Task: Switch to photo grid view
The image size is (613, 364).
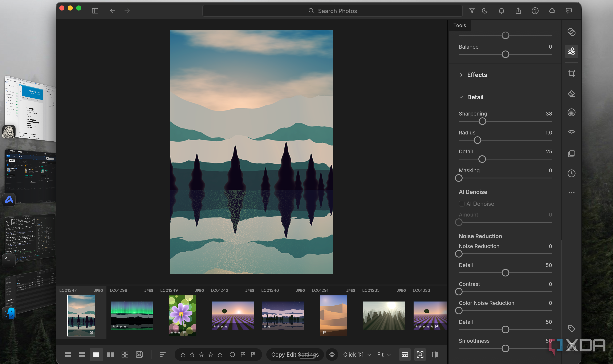Action: 68,355
